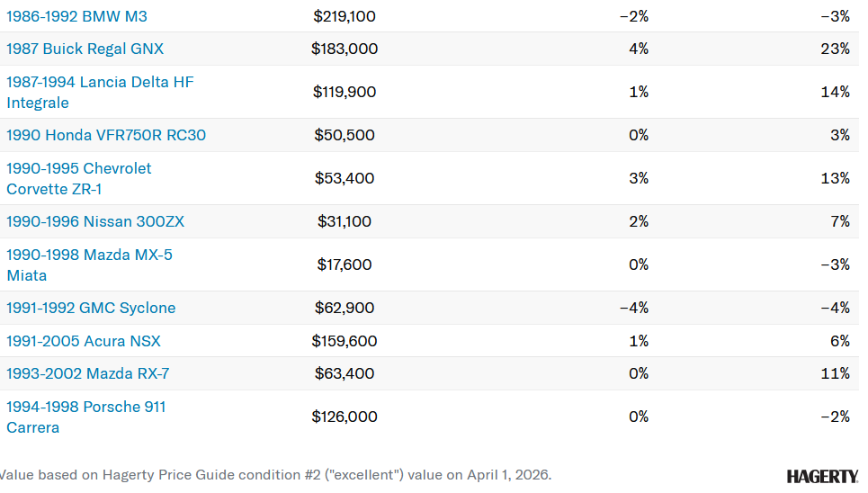Click the 1991-1992 GMC Syclone link
The height and width of the screenshot is (493, 868).
coord(91,308)
